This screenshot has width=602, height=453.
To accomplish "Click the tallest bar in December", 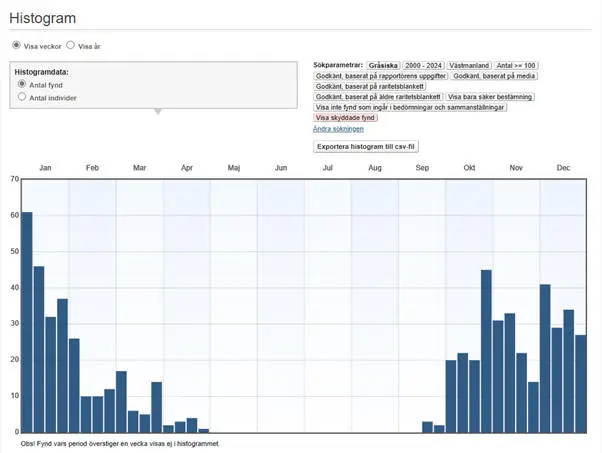I will pyautogui.click(x=545, y=358).
